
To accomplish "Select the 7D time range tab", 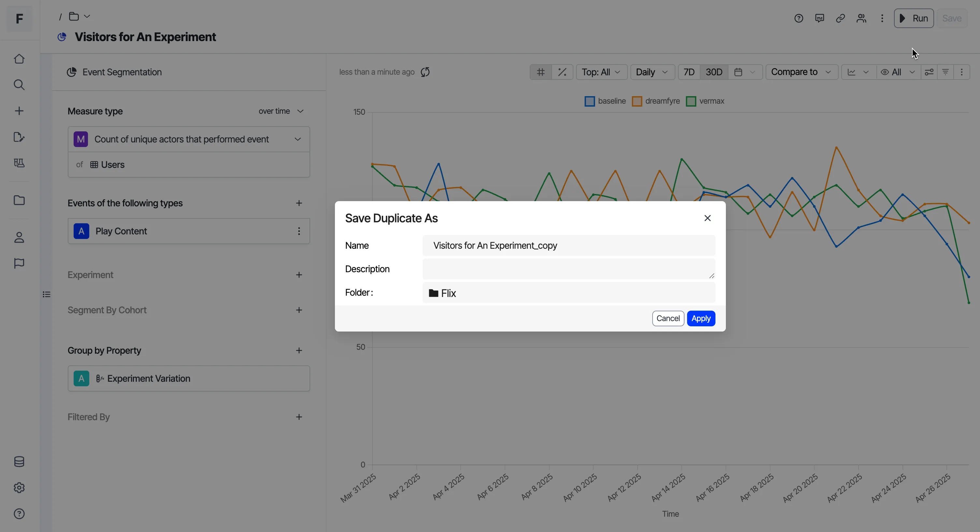I will click(689, 72).
